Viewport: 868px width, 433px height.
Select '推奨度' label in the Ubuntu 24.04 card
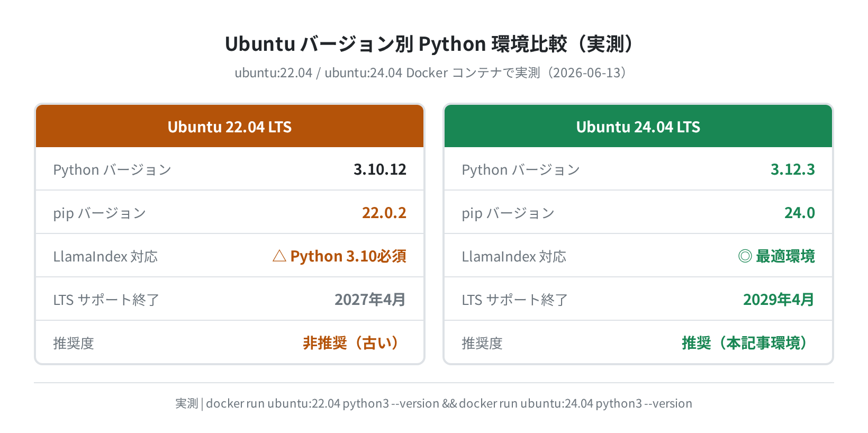pyautogui.click(x=482, y=344)
